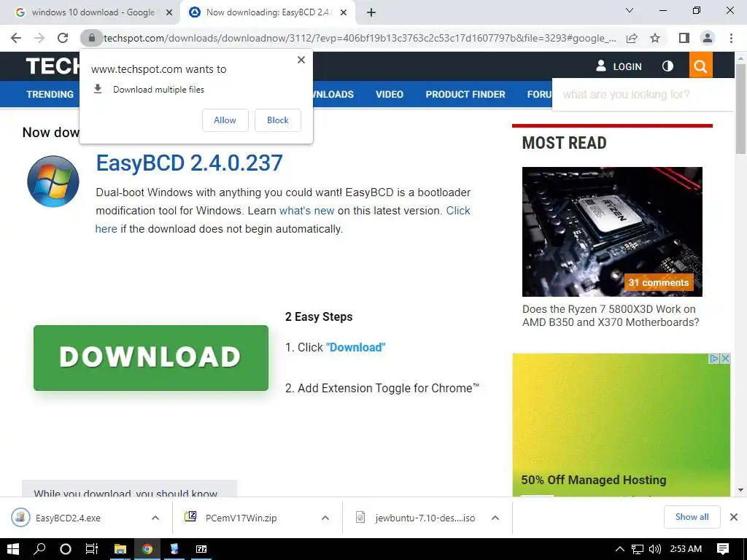Open the TRENDING menu item
The height and width of the screenshot is (560, 747).
pyautogui.click(x=50, y=94)
